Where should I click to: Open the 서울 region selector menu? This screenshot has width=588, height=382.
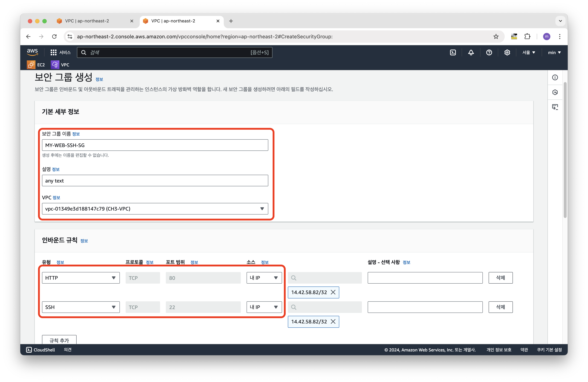coord(528,52)
